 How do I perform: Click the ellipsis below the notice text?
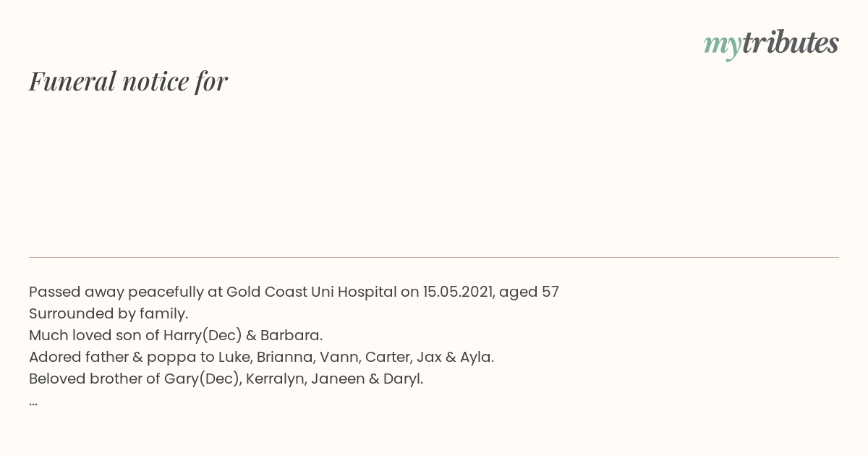(x=33, y=403)
